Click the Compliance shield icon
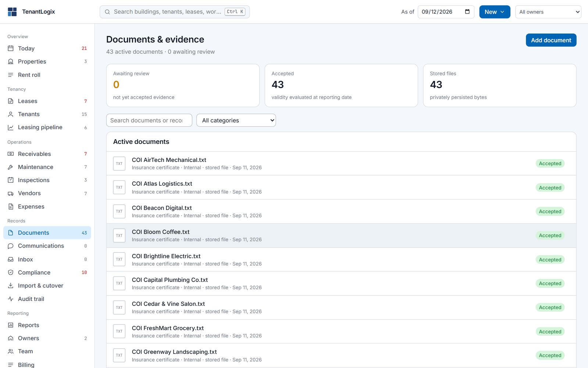Image resolution: width=588 pixels, height=368 pixels. [x=11, y=272]
